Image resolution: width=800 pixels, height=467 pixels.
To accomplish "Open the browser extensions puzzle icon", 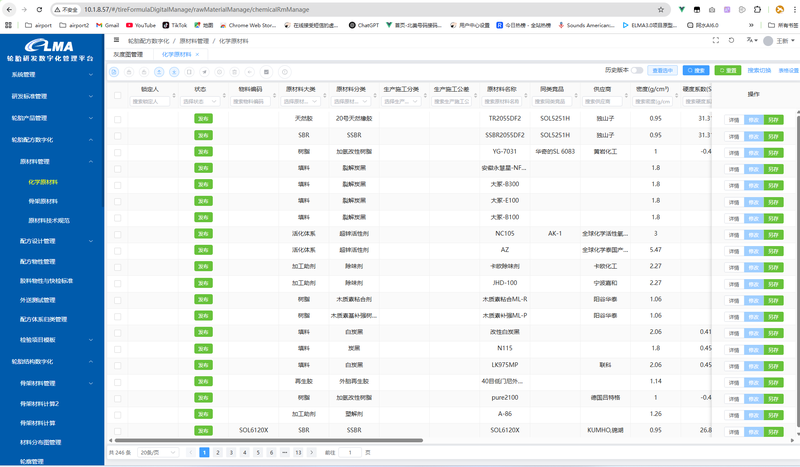I will click(757, 9).
